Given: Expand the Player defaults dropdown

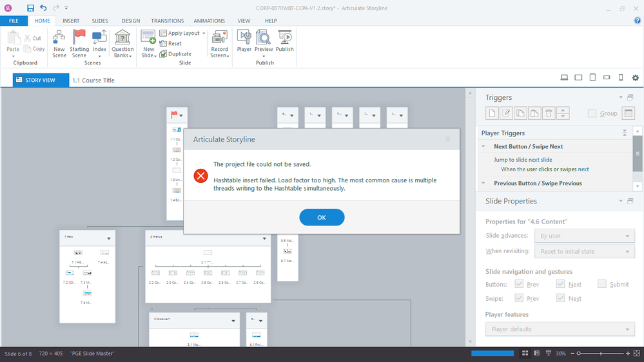Looking at the screenshot, I should pos(560,329).
